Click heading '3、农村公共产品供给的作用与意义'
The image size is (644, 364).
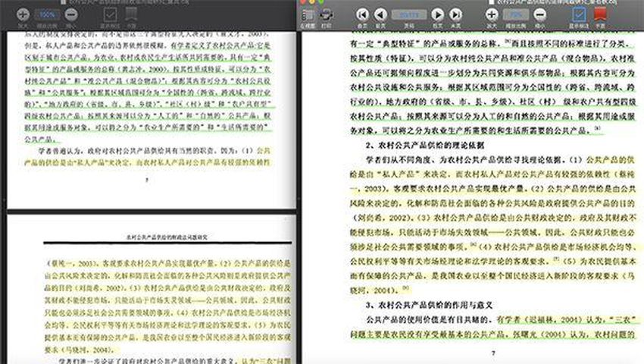pos(429,305)
